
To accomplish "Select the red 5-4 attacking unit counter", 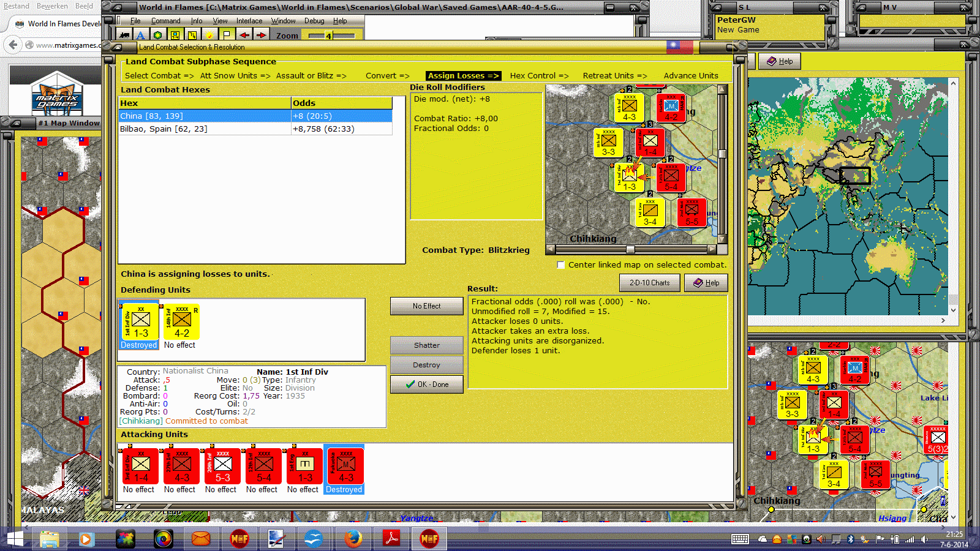I will (263, 466).
